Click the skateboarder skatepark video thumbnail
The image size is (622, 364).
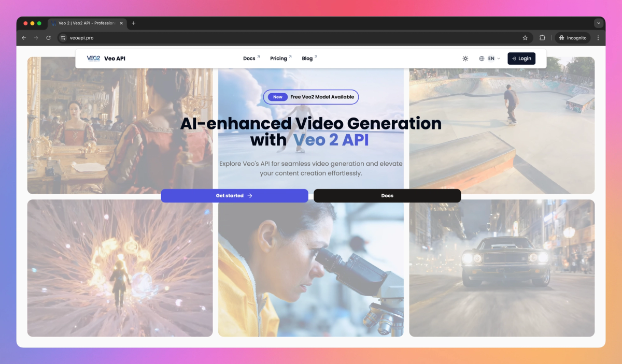tap(502, 125)
